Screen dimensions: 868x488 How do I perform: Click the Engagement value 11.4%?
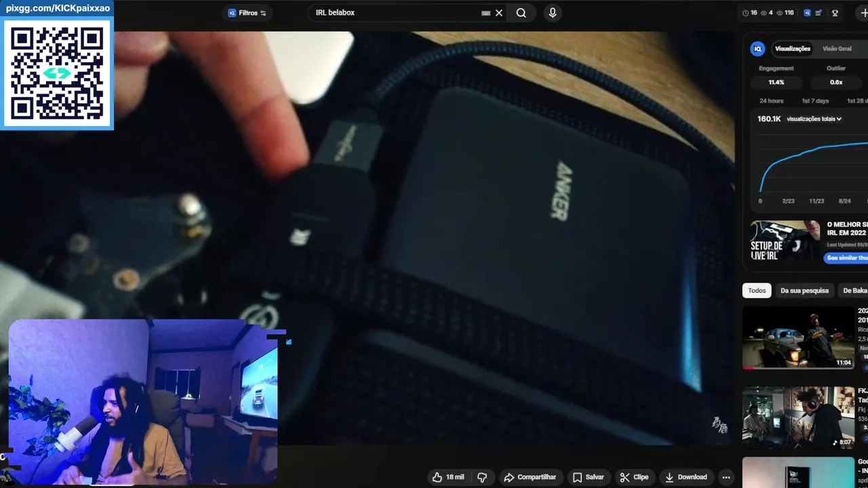[776, 82]
